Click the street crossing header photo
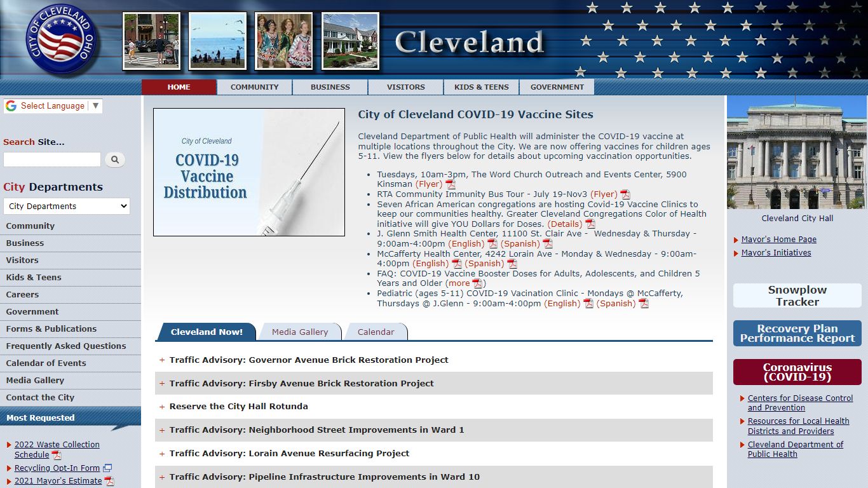 pyautogui.click(x=152, y=41)
